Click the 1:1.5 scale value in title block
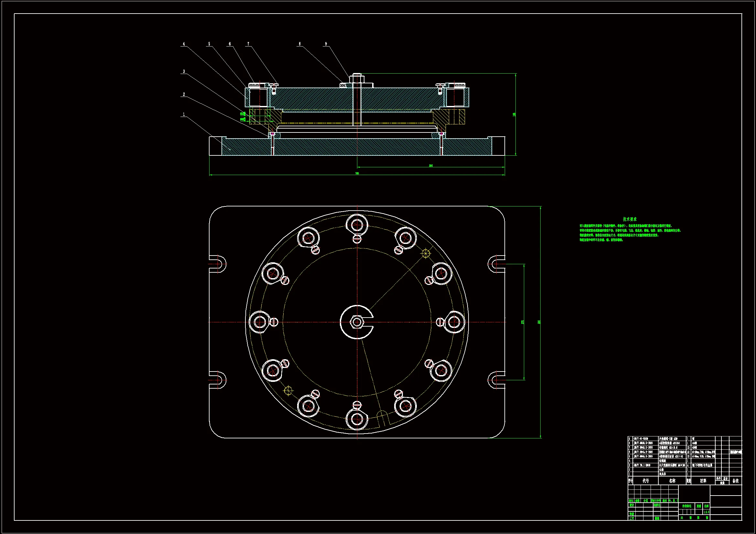Screen dimensions: 756x534 pyautogui.click(x=706, y=512)
